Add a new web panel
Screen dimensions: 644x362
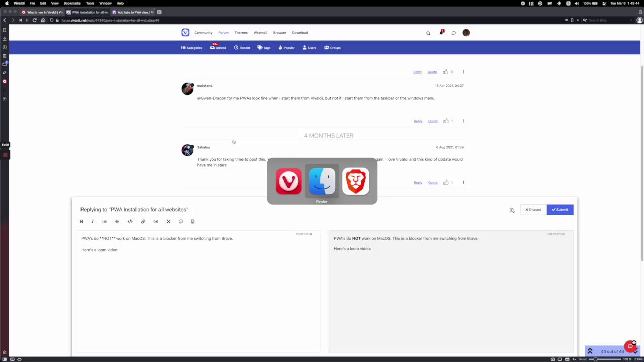click(5, 99)
